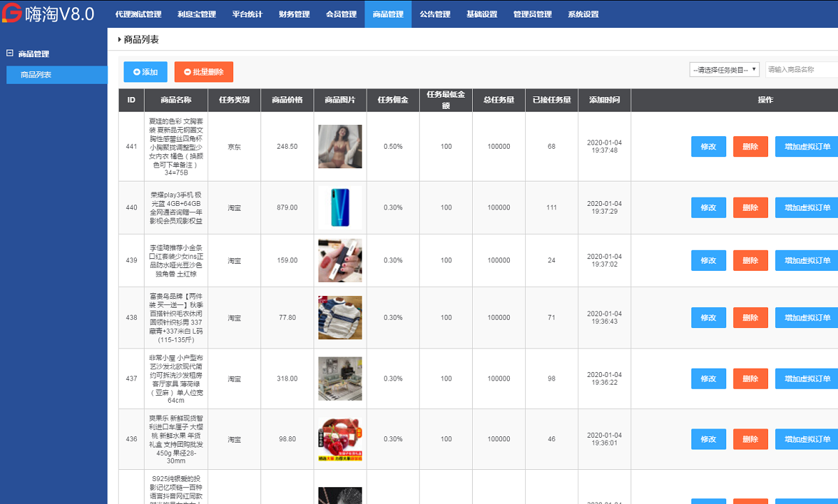
Task: Click the 批量删除 button
Action: [x=203, y=71]
